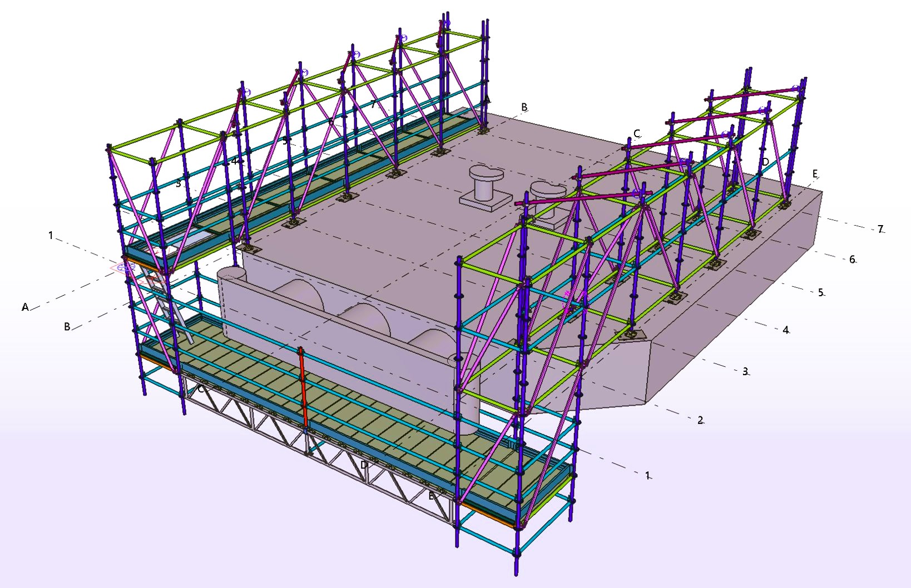This screenshot has height=588, width=911.
Task: Click grid label B above the concrete slab
Action: point(524,107)
